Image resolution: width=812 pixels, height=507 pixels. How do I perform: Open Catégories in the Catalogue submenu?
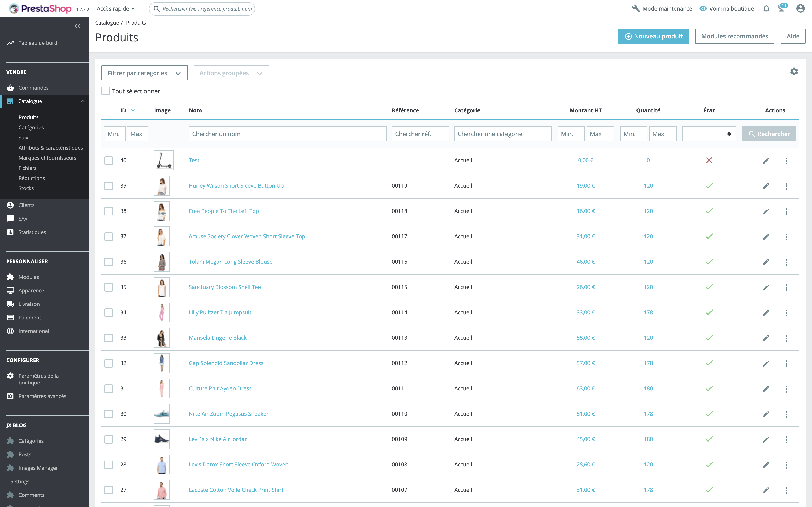31,127
